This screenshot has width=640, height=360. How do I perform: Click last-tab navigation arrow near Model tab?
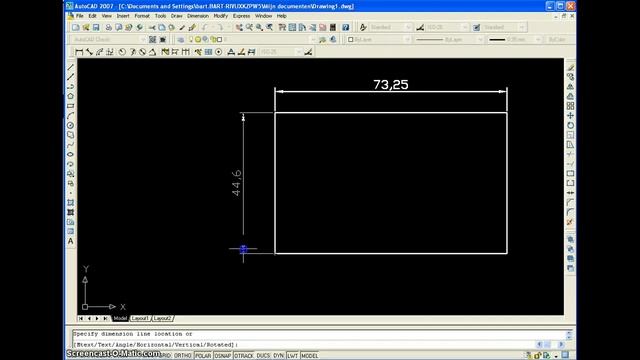pos(106,318)
